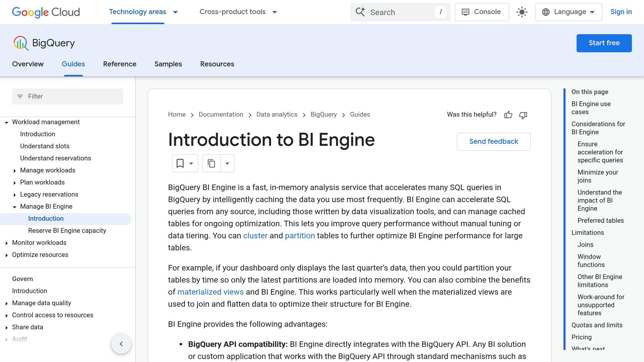Jump to Minimize your joins section
644x362 pixels.
click(598, 176)
